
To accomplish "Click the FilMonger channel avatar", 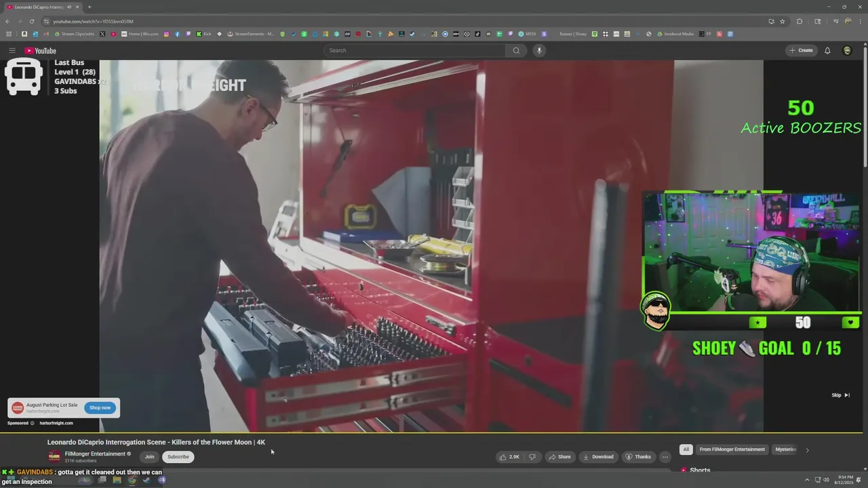I will [x=54, y=457].
